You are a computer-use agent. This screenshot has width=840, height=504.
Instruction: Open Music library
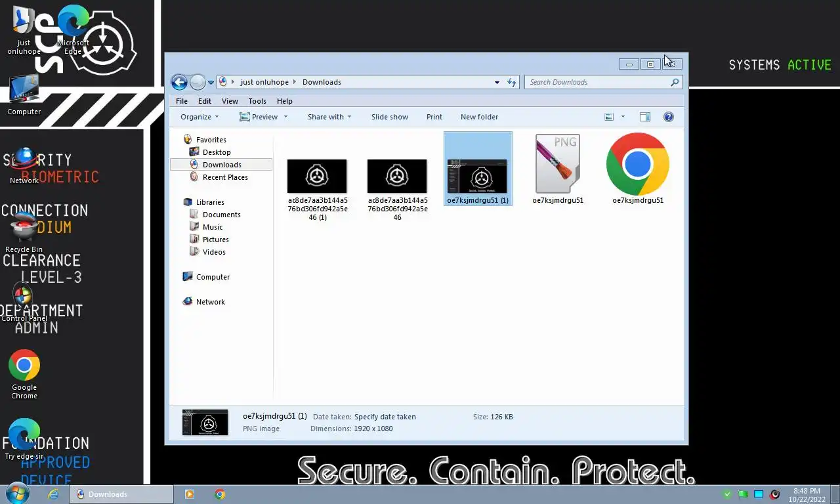pos(213,227)
